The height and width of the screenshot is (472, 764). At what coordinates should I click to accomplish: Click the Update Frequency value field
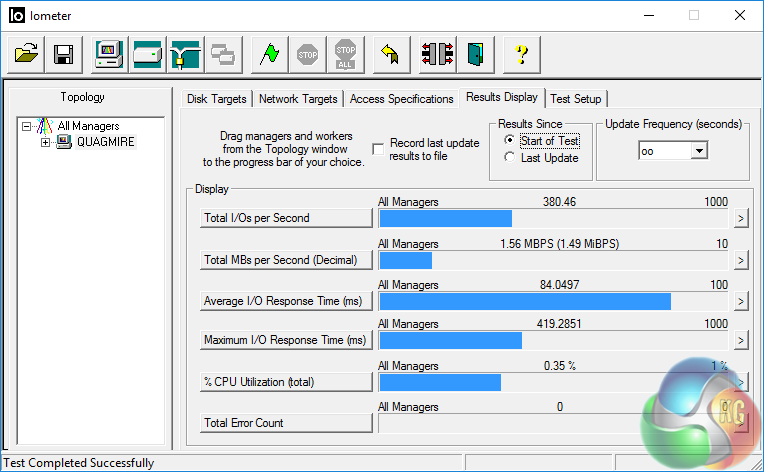(665, 151)
